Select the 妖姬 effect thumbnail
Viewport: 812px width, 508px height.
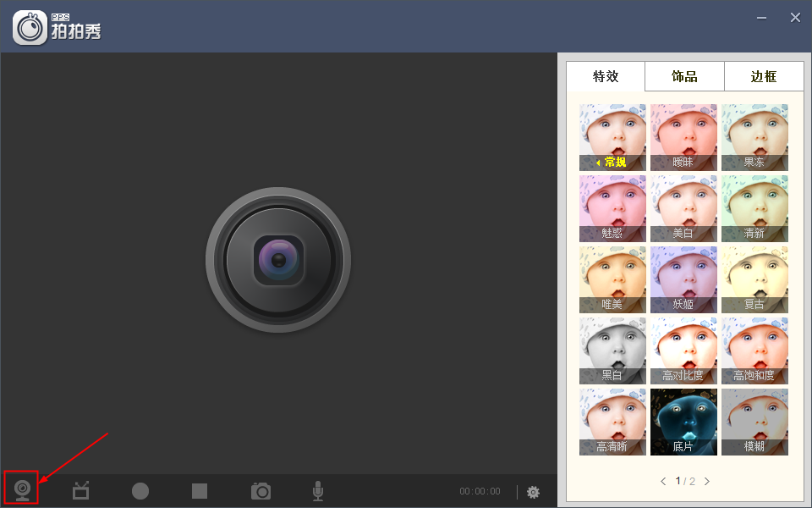(683, 279)
